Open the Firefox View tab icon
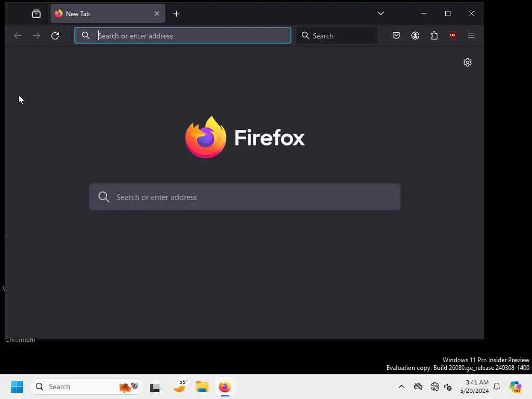 pyautogui.click(x=36, y=14)
